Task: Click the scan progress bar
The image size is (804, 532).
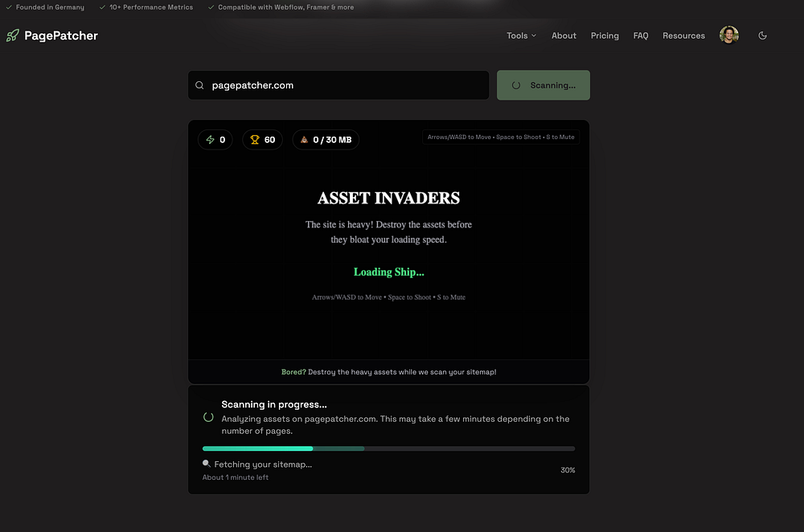Action: (388, 448)
